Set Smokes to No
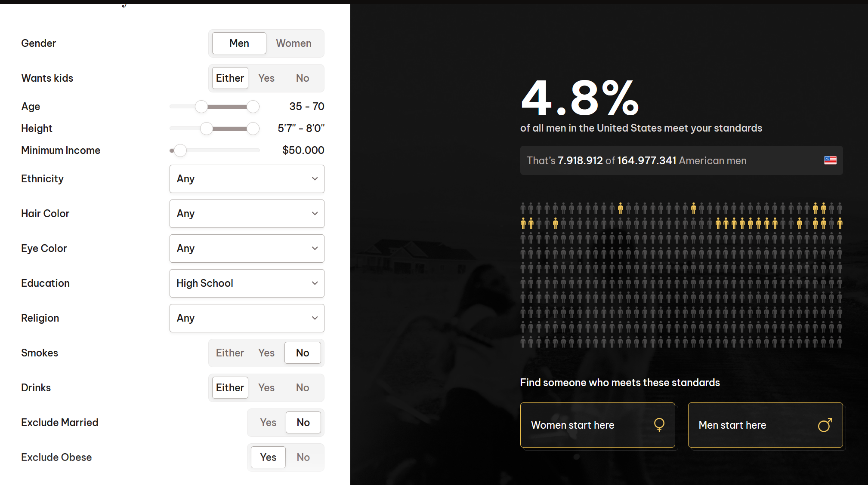Screen dimensions: 868x485 click(x=303, y=353)
